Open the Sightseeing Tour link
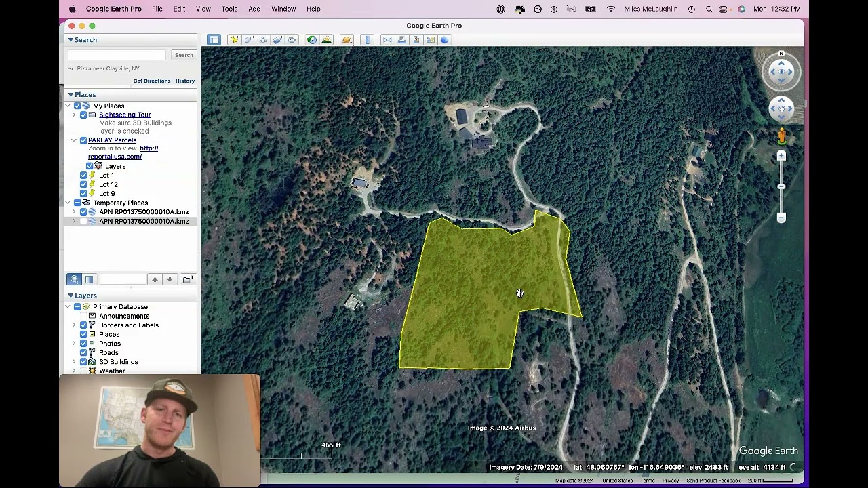Viewport: 868px width, 488px height. coord(125,115)
